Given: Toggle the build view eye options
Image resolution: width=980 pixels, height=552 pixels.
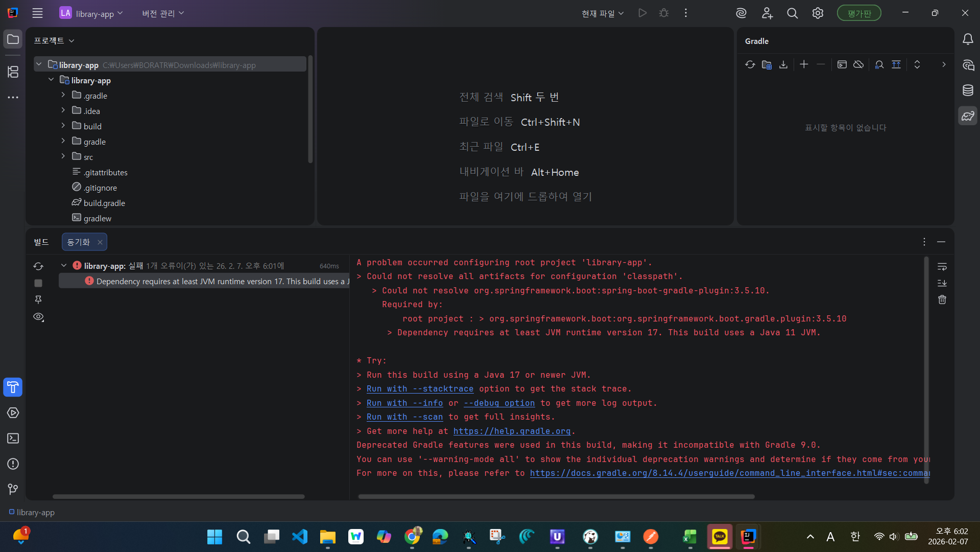Looking at the screenshot, I should point(38,317).
